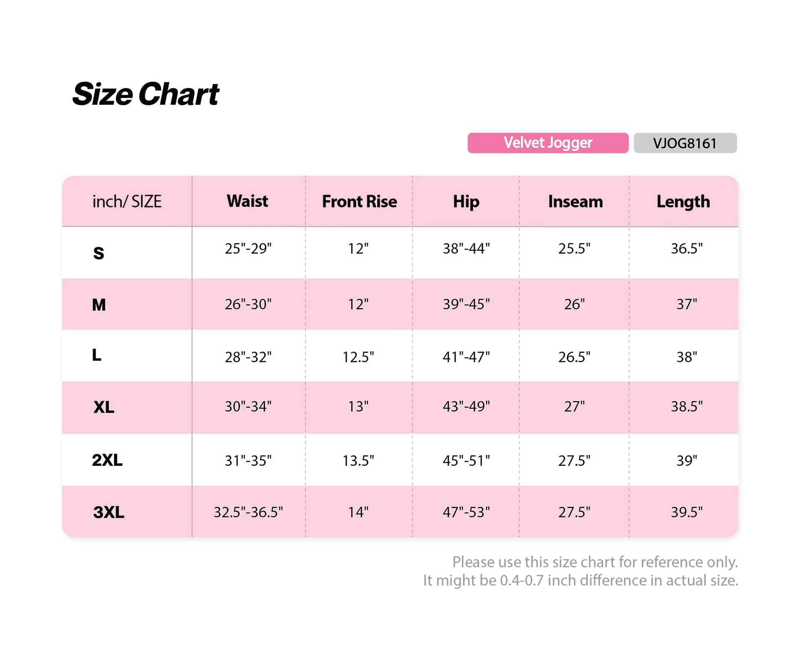Select the 2XL size row label
The image size is (812, 662).
coord(107,460)
